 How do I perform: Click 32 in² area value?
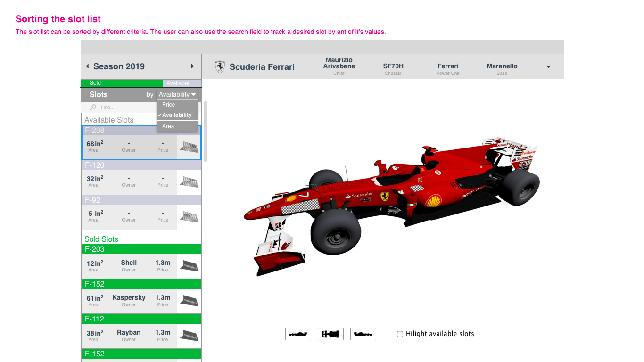(95, 179)
